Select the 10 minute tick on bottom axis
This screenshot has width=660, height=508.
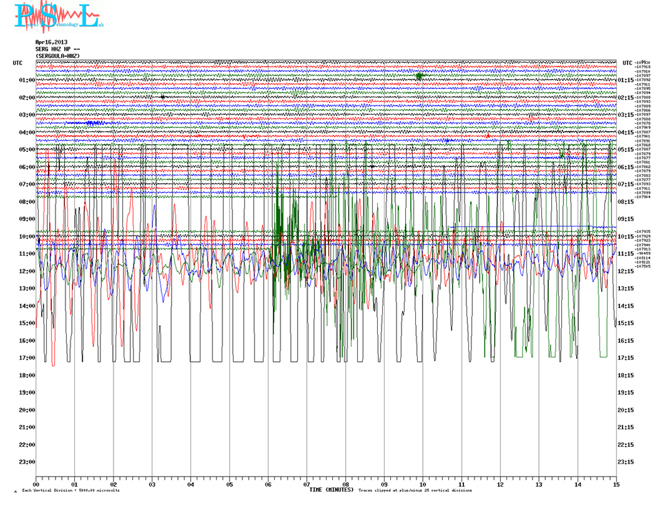(x=422, y=483)
